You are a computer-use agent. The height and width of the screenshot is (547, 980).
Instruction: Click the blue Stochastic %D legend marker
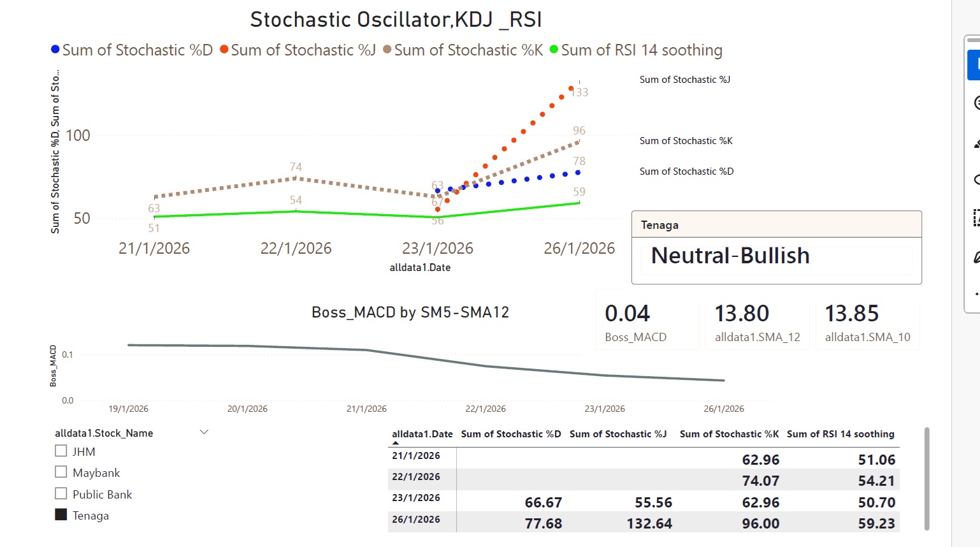tap(55, 50)
